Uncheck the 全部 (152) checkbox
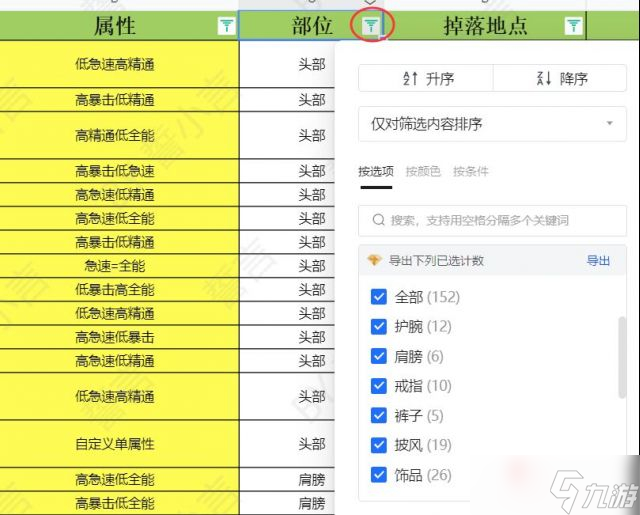The image size is (640, 515). coord(379,297)
